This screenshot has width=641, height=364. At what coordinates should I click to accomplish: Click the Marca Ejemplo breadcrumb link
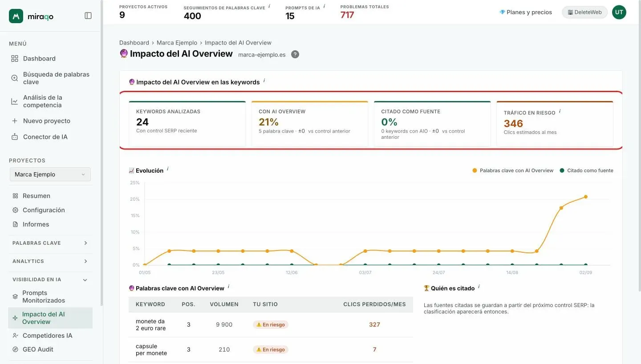point(177,43)
